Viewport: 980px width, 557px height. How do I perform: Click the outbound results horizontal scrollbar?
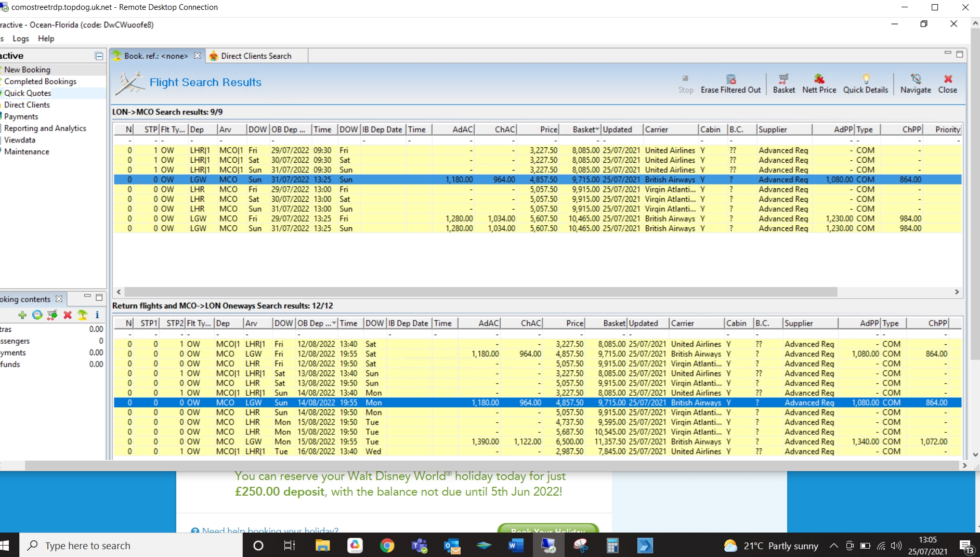tap(481, 292)
